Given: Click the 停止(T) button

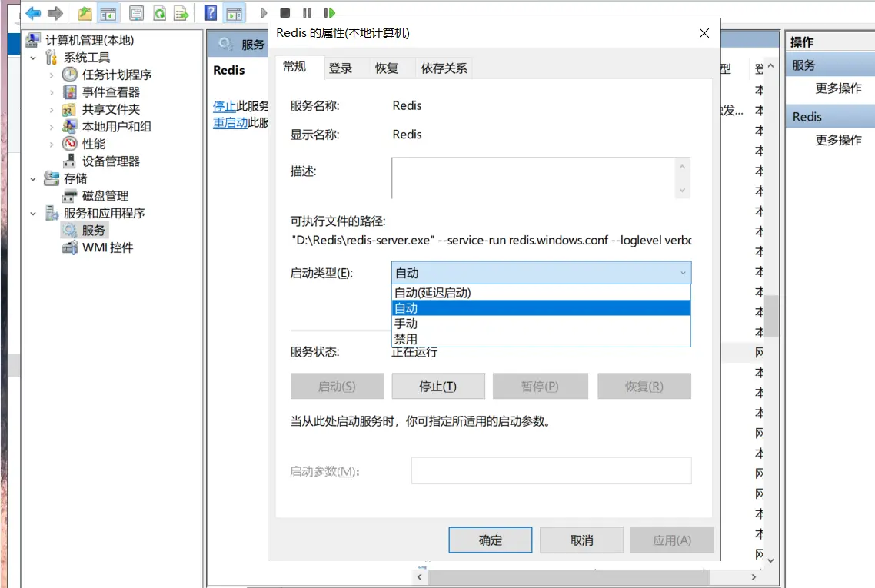Looking at the screenshot, I should point(438,386).
